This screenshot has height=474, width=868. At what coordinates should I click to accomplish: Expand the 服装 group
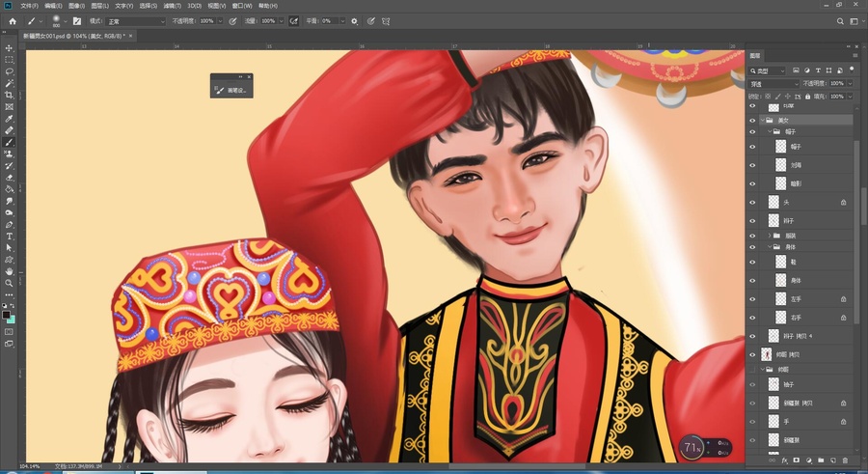(x=769, y=236)
